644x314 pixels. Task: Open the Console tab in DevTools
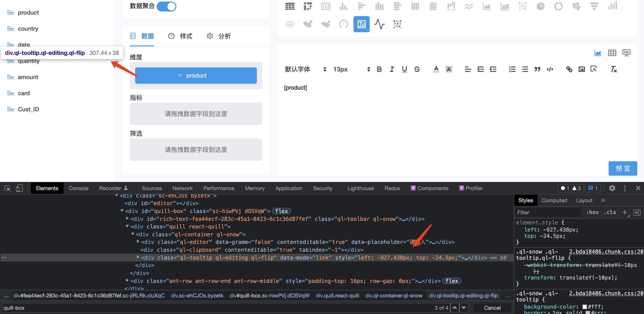[x=78, y=188]
